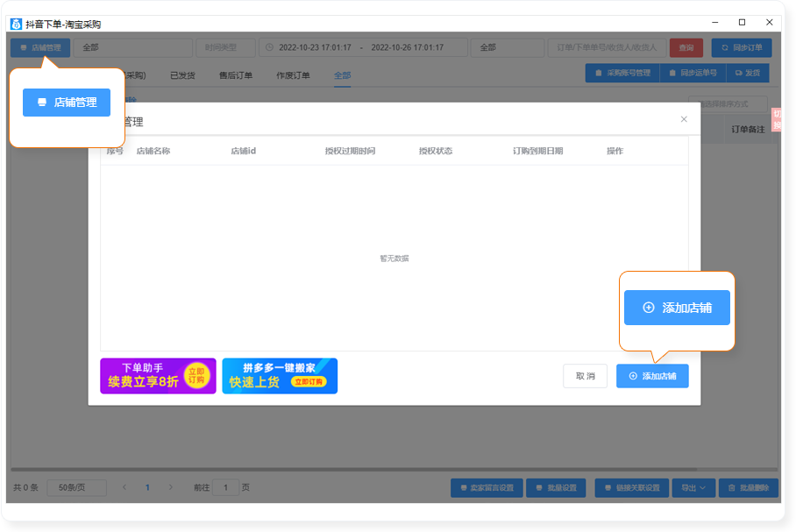796x532 pixels.
Task: Focus the 订单/下单单号 search field
Action: click(x=607, y=47)
